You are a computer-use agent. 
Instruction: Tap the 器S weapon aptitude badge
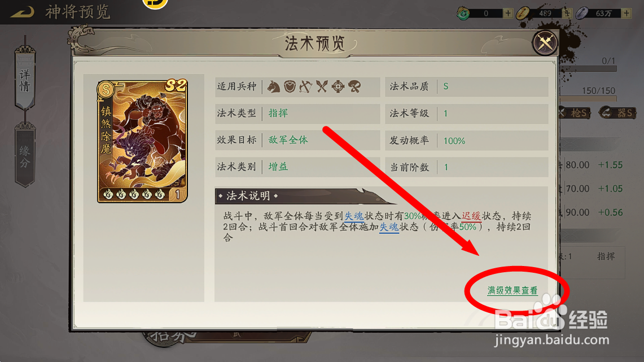617,112
